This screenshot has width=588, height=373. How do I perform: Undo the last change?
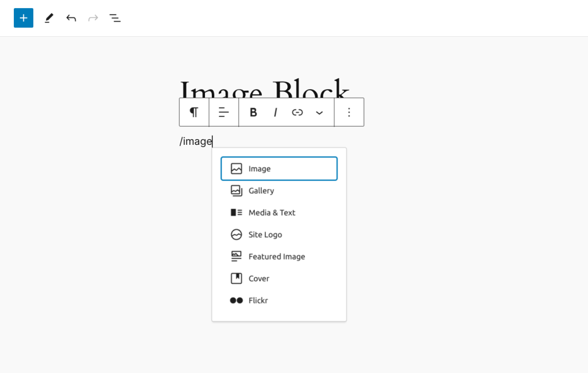tap(71, 18)
